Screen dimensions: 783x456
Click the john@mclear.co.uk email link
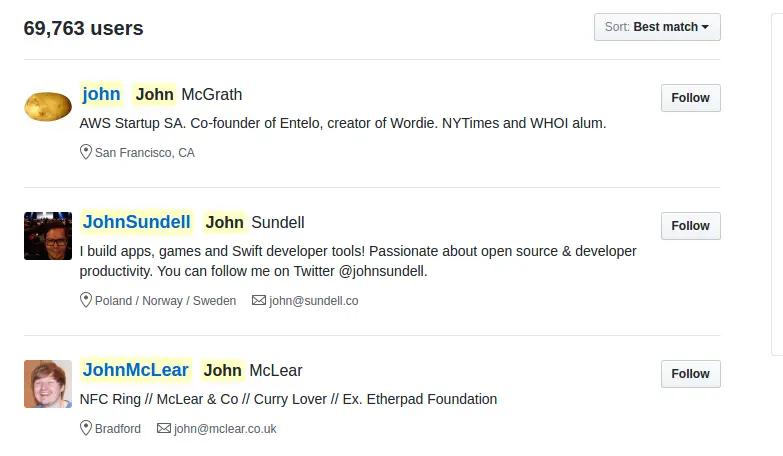pos(225,429)
